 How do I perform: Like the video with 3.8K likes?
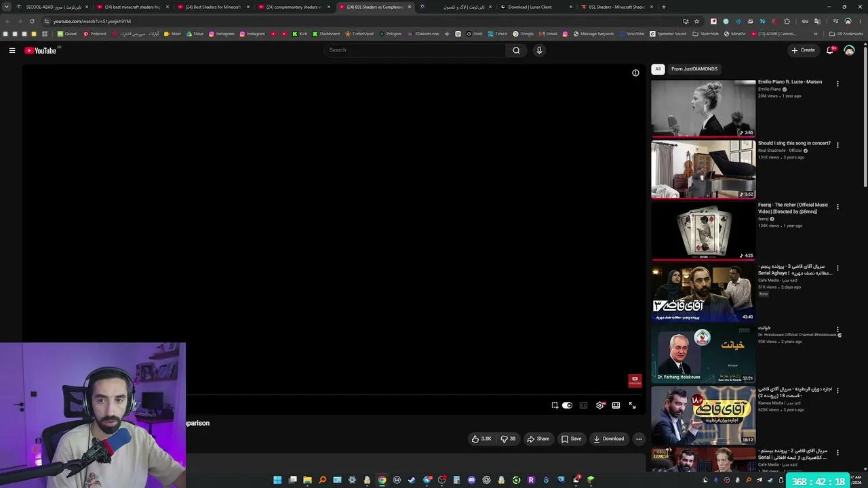coord(481,439)
